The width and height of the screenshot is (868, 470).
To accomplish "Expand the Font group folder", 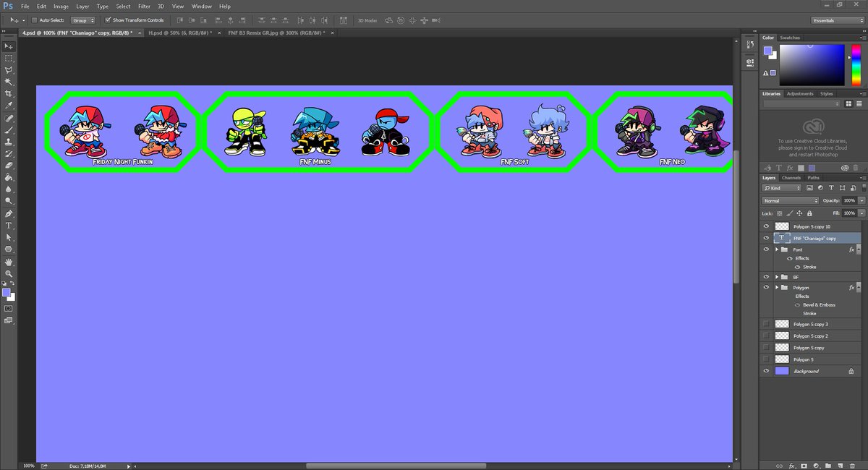I will pos(777,249).
